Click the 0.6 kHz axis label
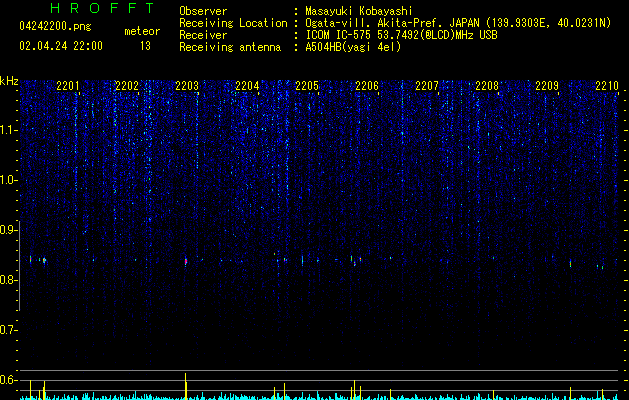Image resolution: width=629 pixels, height=400 pixels. tap(8, 380)
